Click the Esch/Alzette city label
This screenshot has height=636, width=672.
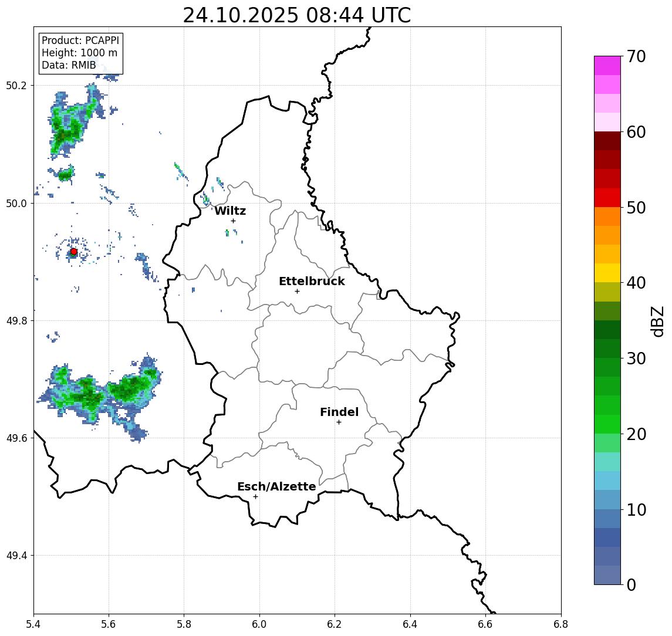276,486
